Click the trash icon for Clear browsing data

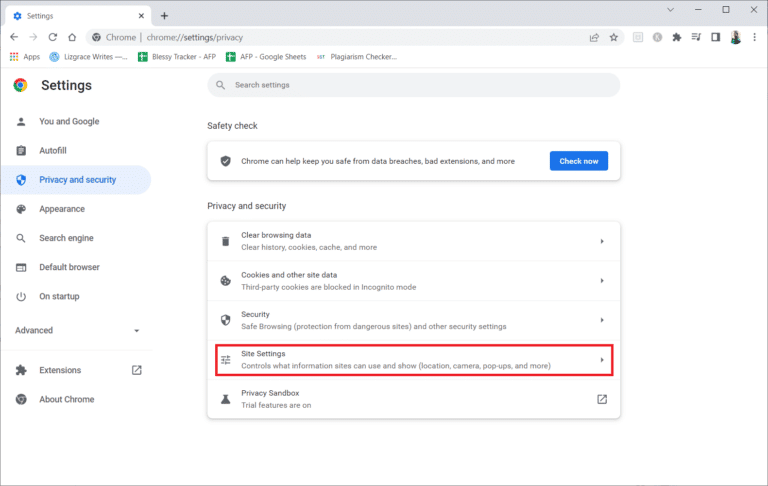225,241
